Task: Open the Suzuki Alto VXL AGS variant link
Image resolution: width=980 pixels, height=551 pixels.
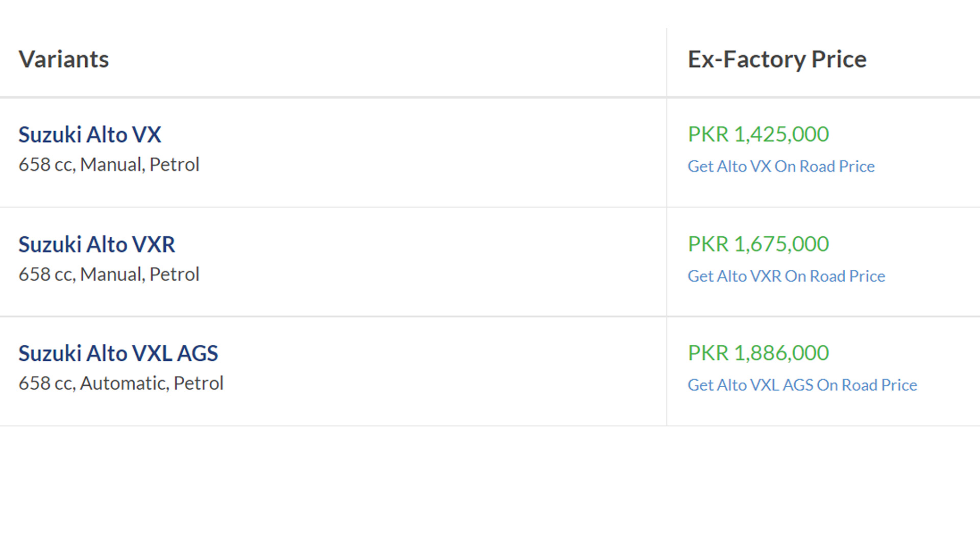Action: 118,353
